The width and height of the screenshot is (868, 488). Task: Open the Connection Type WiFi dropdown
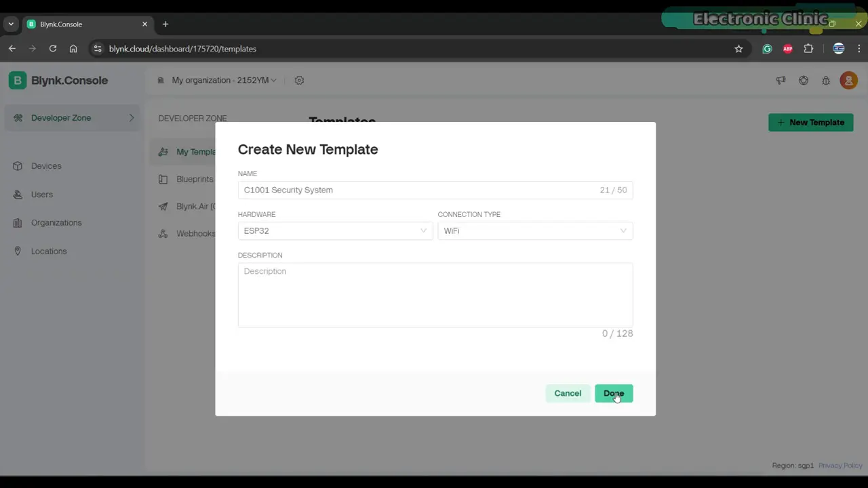click(535, 230)
